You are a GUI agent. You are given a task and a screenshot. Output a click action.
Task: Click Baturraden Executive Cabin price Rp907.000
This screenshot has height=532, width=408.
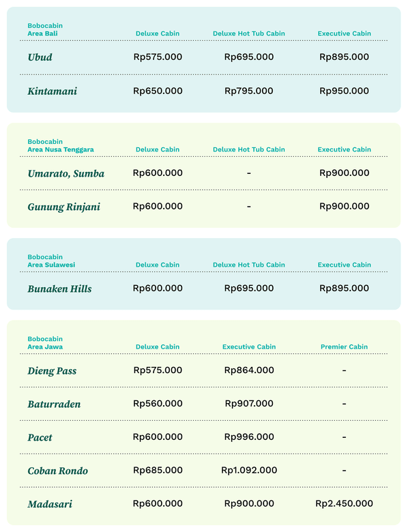(249, 404)
